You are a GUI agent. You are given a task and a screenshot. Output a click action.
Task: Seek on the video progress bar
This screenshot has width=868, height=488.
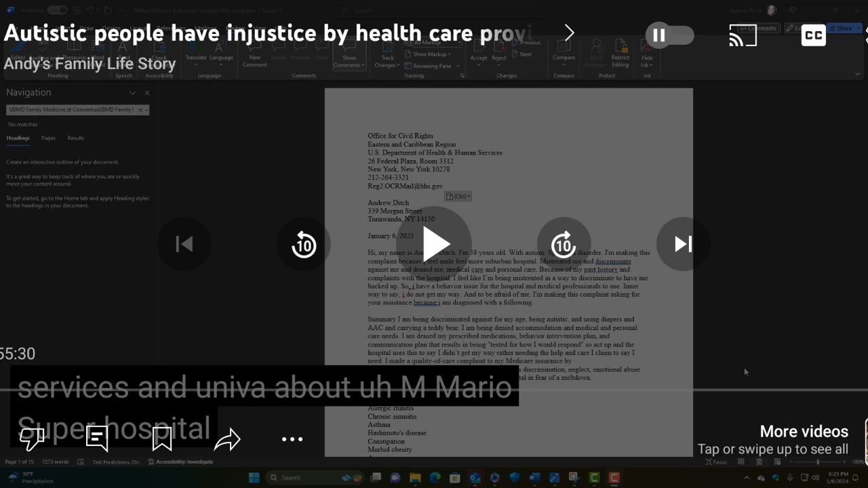tap(434, 390)
